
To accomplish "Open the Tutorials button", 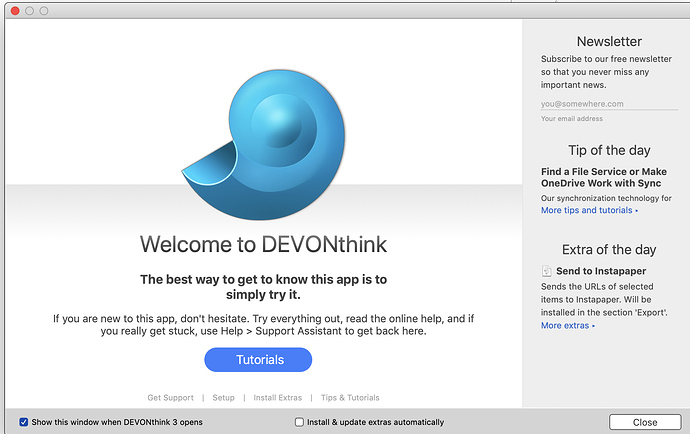I will coord(258,360).
